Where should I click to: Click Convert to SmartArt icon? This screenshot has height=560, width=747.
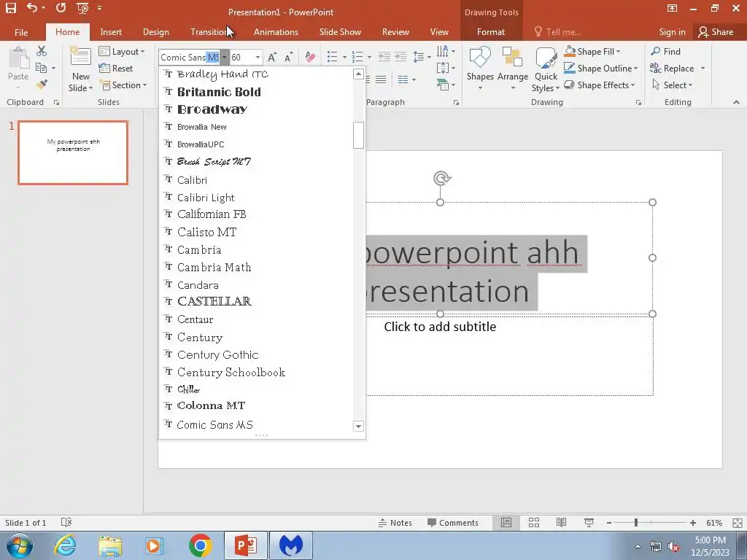pos(443,85)
